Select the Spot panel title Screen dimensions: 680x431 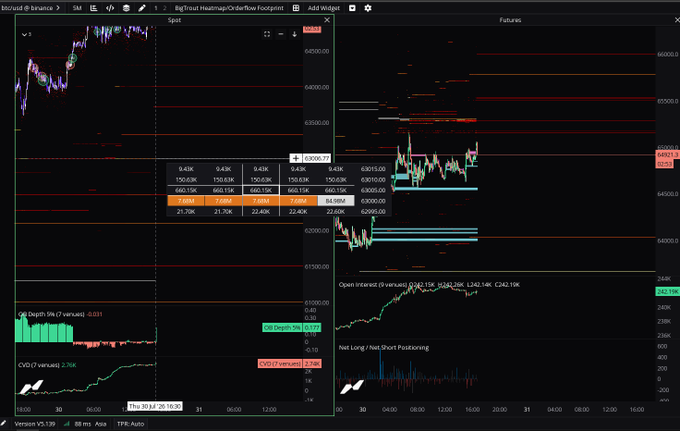pyautogui.click(x=174, y=20)
